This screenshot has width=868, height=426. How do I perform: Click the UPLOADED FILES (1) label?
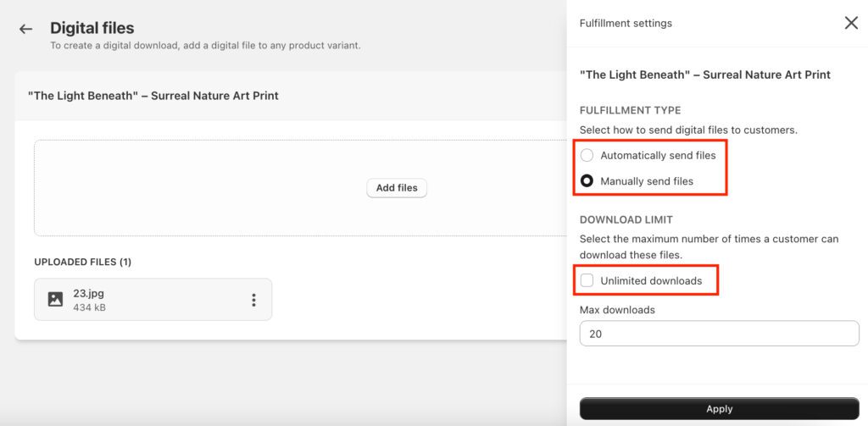[82, 263]
